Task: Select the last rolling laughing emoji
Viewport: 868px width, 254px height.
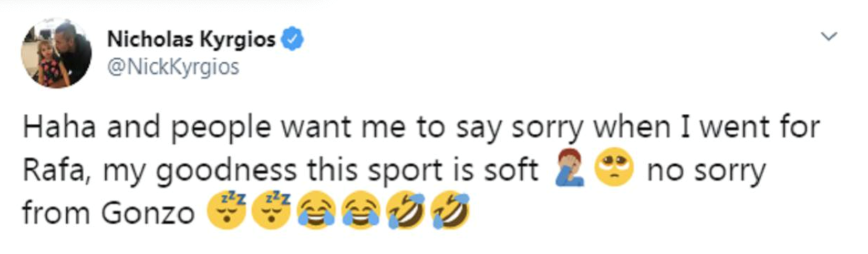Action: pyautogui.click(x=451, y=213)
